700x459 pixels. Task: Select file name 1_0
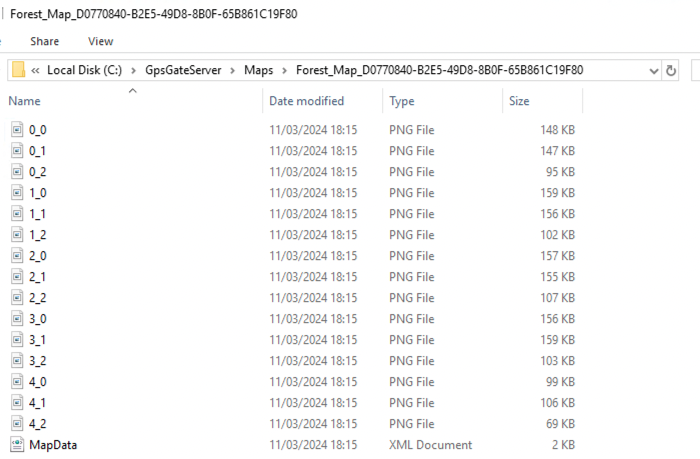[38, 193]
